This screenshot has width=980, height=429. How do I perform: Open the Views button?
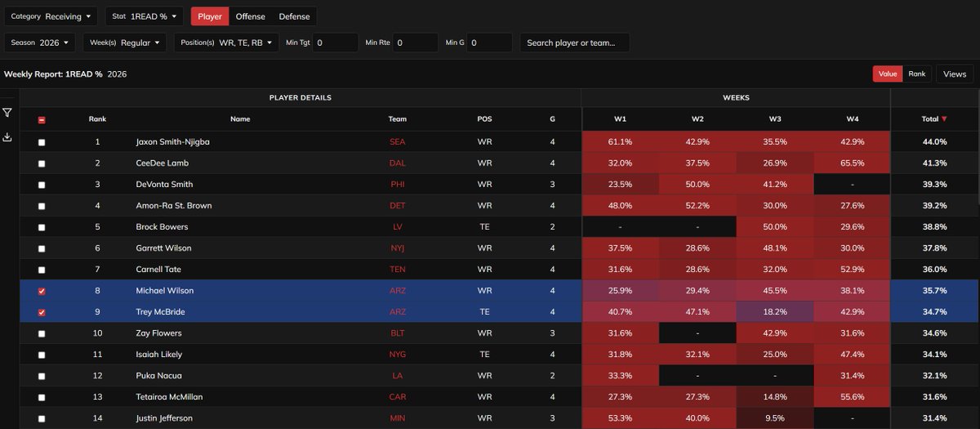[955, 74]
